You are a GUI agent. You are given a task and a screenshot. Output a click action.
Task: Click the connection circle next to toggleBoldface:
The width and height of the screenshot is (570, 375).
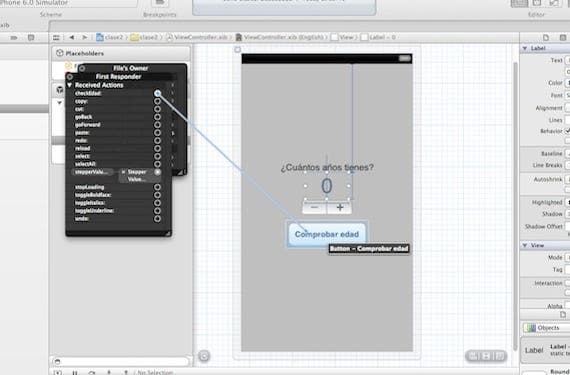(157, 195)
